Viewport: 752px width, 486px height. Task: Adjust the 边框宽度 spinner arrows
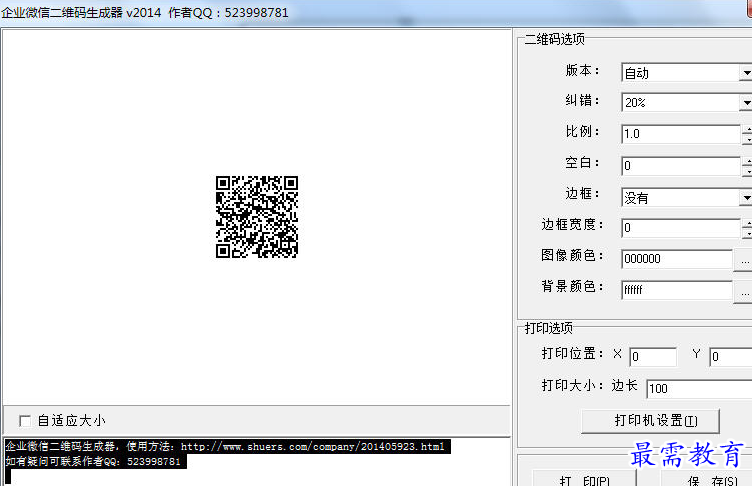click(747, 228)
